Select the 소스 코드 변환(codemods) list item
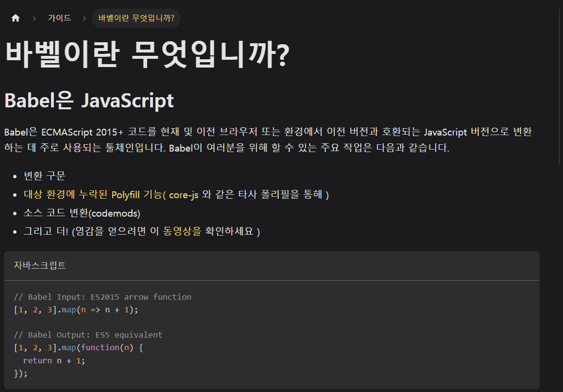This screenshot has width=563, height=392. point(82,213)
